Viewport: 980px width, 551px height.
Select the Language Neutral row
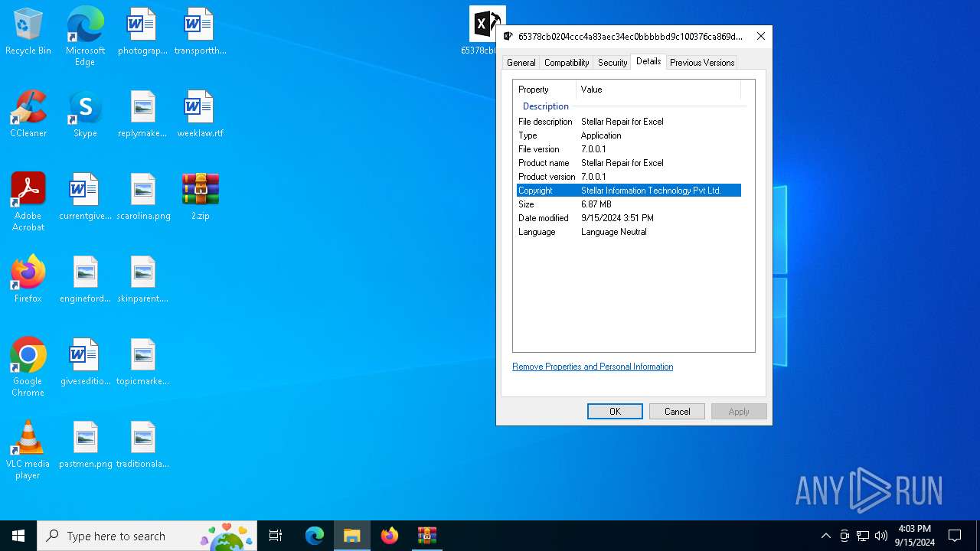[x=629, y=232]
